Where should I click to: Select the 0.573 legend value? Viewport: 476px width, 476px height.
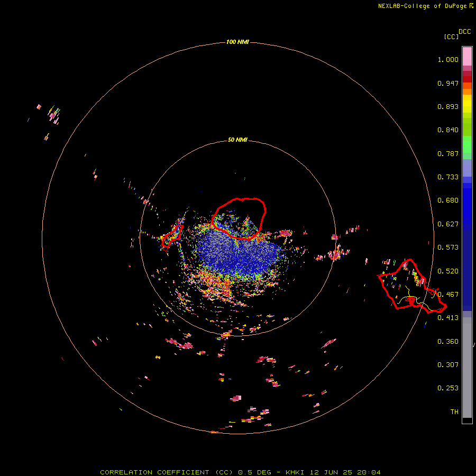click(448, 248)
